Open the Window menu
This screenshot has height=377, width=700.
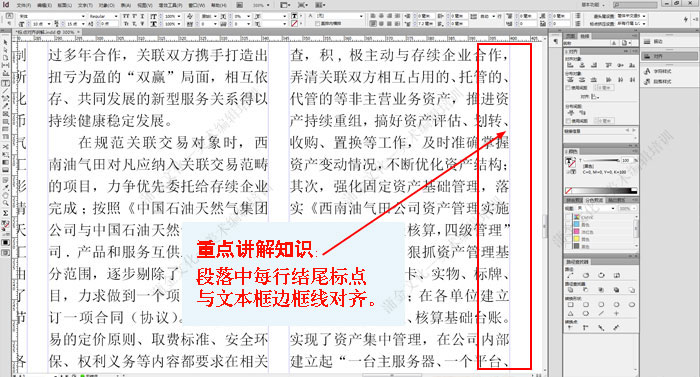click(196, 5)
